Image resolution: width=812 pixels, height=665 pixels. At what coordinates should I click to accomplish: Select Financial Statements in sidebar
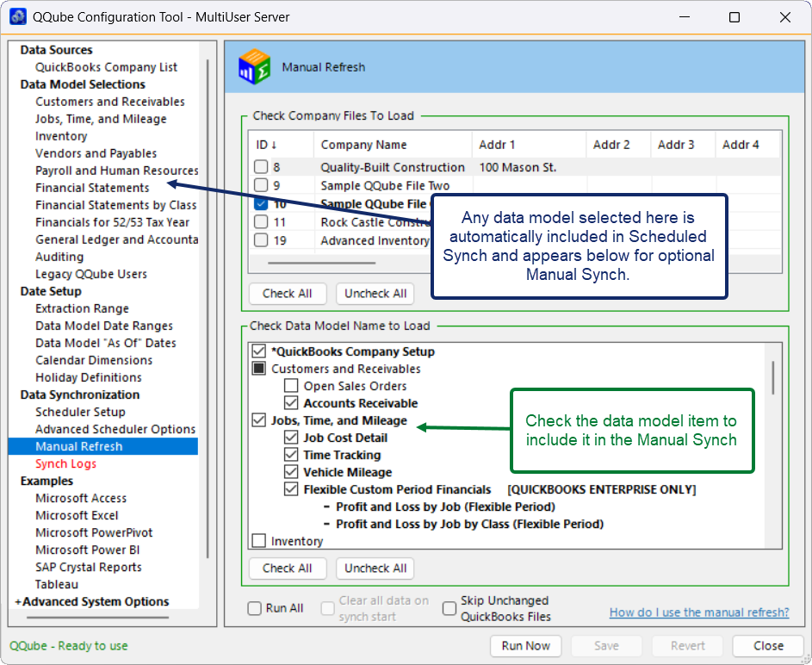92,188
